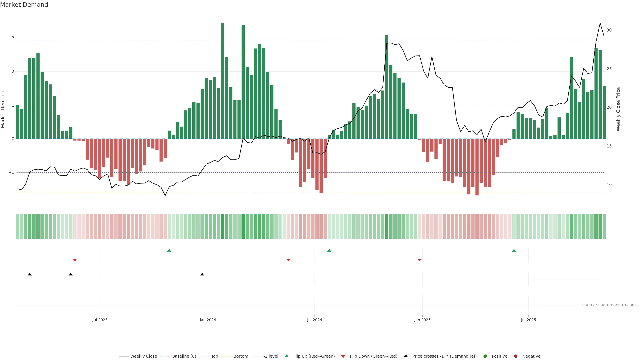
Task: Click the red flip-down marker before Jul 2023
Action: coord(75,260)
